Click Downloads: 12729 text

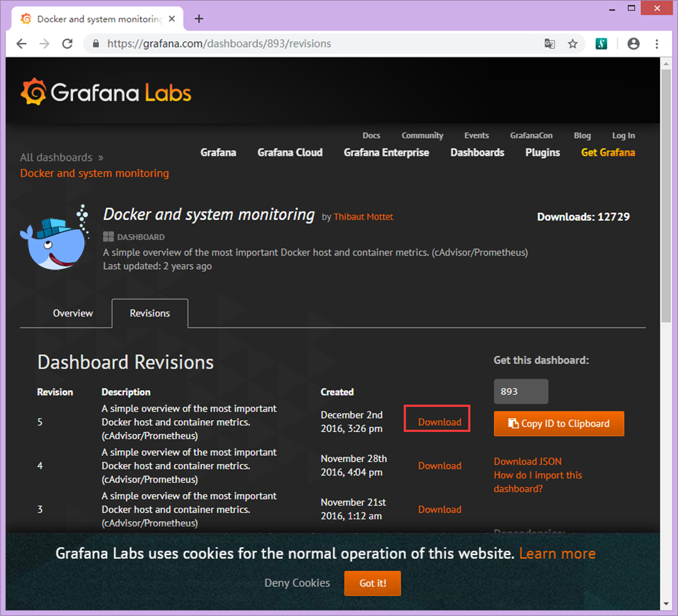(583, 217)
